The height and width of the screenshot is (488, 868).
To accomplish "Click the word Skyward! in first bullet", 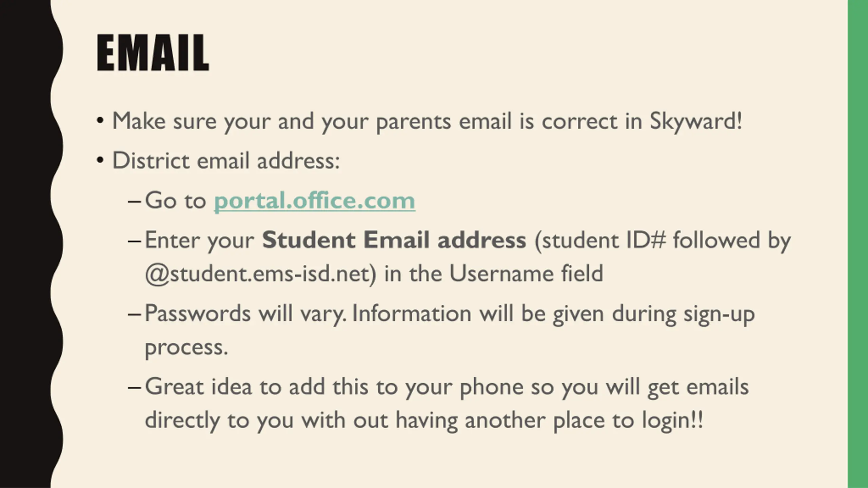I will 696,122.
